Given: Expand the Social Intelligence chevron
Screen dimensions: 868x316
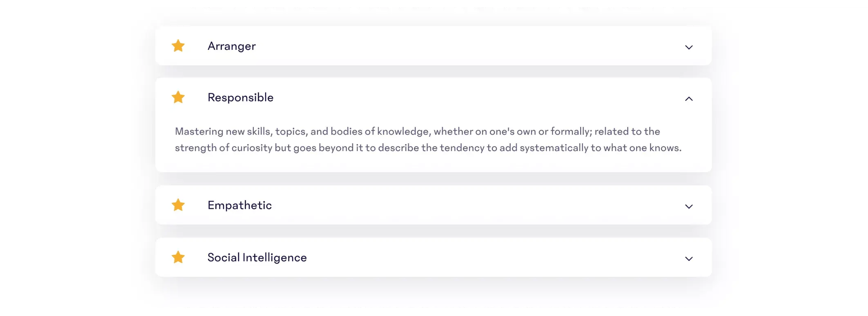Looking at the screenshot, I should point(689,259).
